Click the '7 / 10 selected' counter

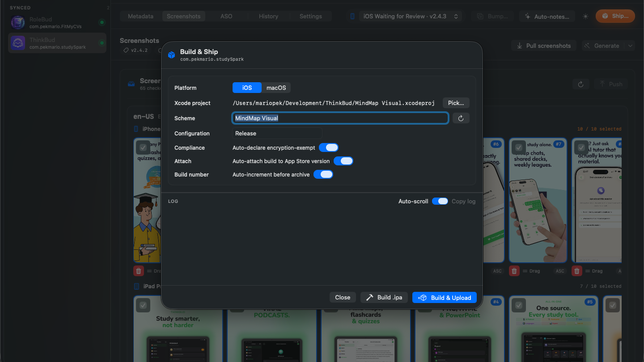(x=601, y=286)
